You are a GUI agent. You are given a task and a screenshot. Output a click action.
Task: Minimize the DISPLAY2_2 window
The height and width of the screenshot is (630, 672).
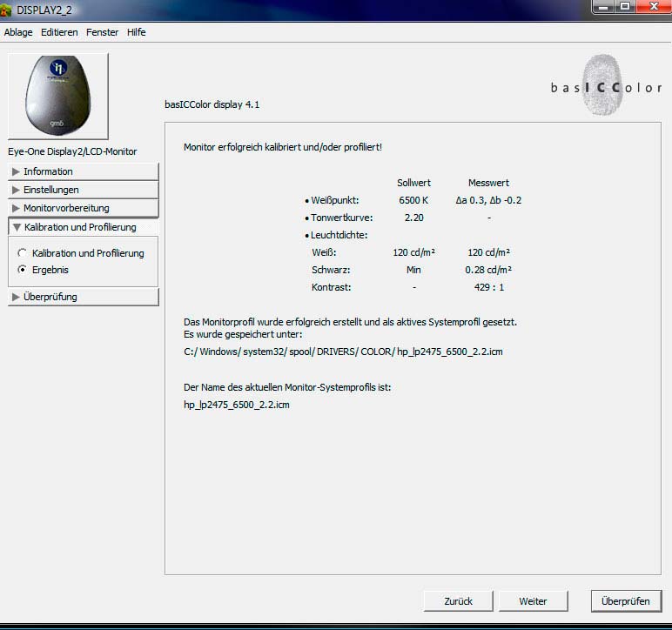602,7
